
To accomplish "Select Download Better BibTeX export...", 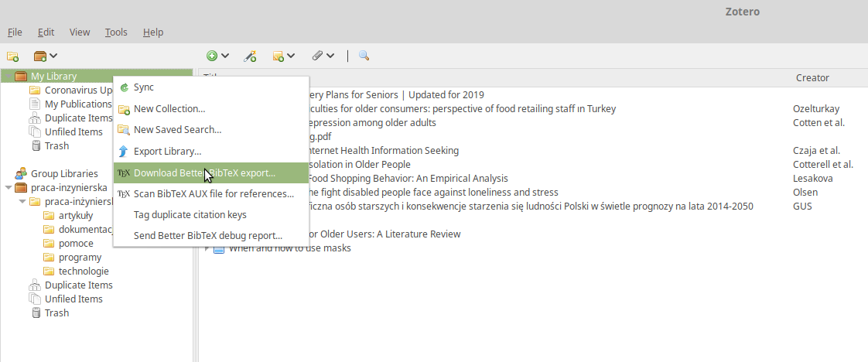I will click(x=211, y=172).
